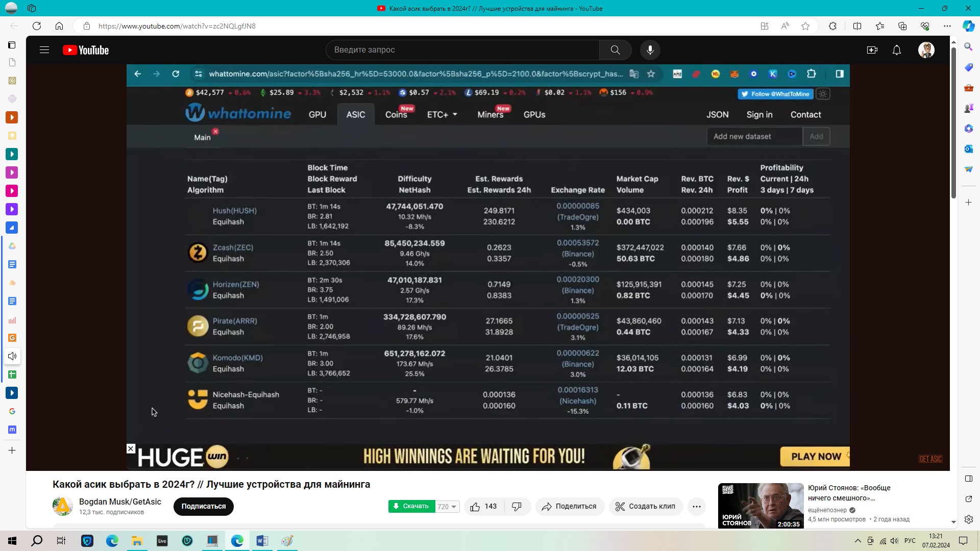The width and height of the screenshot is (980, 551).
Task: Click the Создать клип button
Action: pyautogui.click(x=646, y=506)
